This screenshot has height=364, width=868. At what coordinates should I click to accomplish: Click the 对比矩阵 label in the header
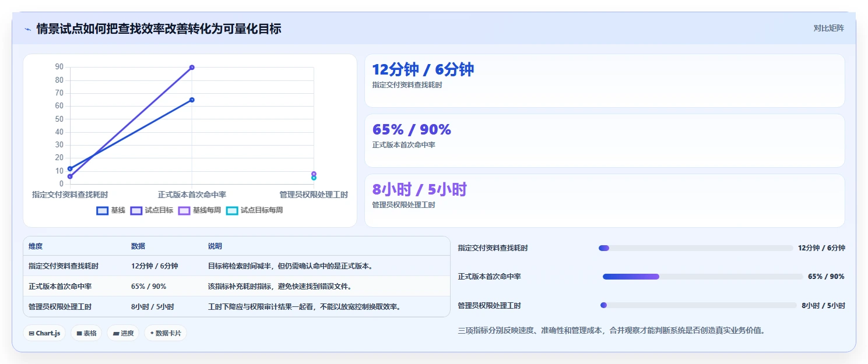(829, 28)
